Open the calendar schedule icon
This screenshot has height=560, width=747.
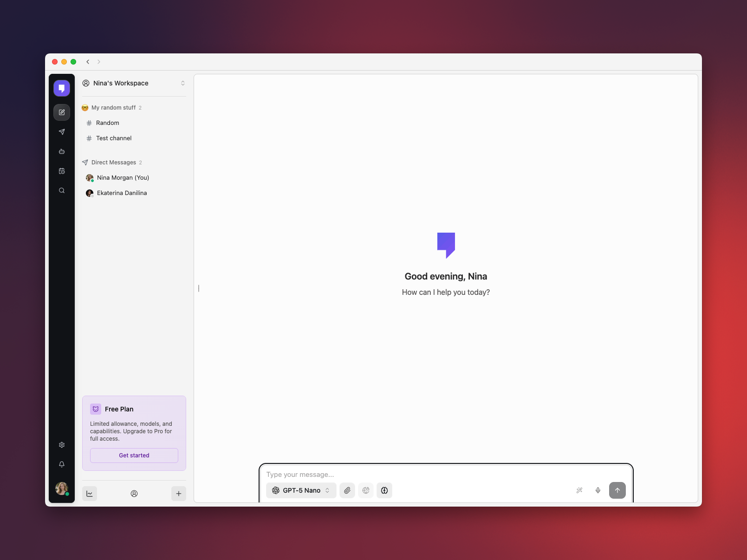pyautogui.click(x=62, y=171)
